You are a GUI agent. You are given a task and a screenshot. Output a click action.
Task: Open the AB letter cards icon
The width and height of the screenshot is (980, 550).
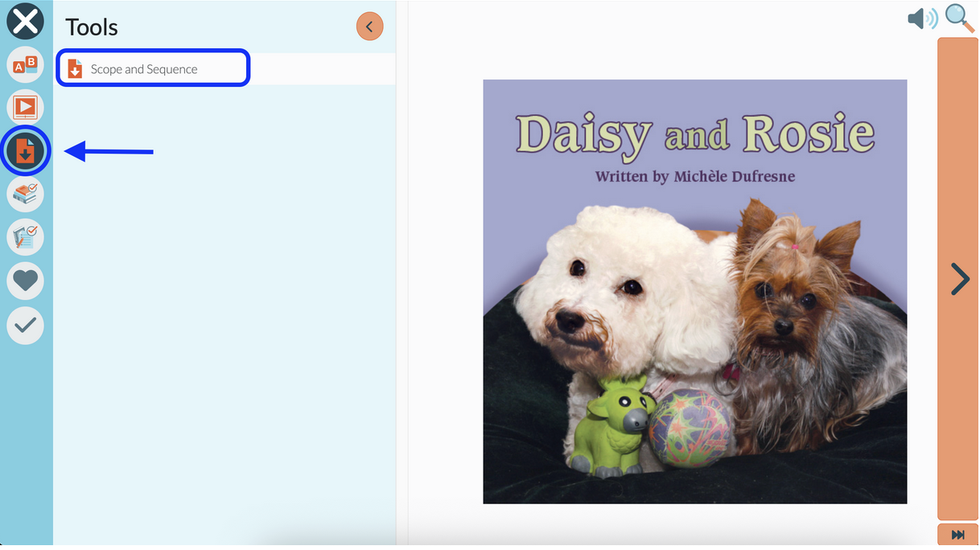[26, 64]
